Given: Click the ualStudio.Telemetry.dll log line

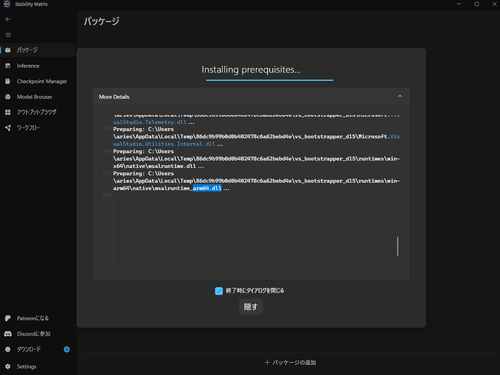Looking at the screenshot, I should tap(149, 122).
